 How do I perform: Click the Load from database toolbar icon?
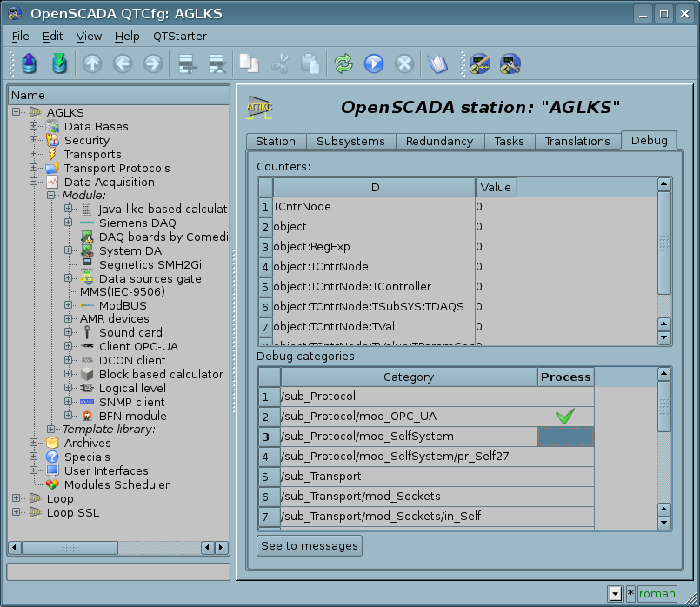[30, 63]
